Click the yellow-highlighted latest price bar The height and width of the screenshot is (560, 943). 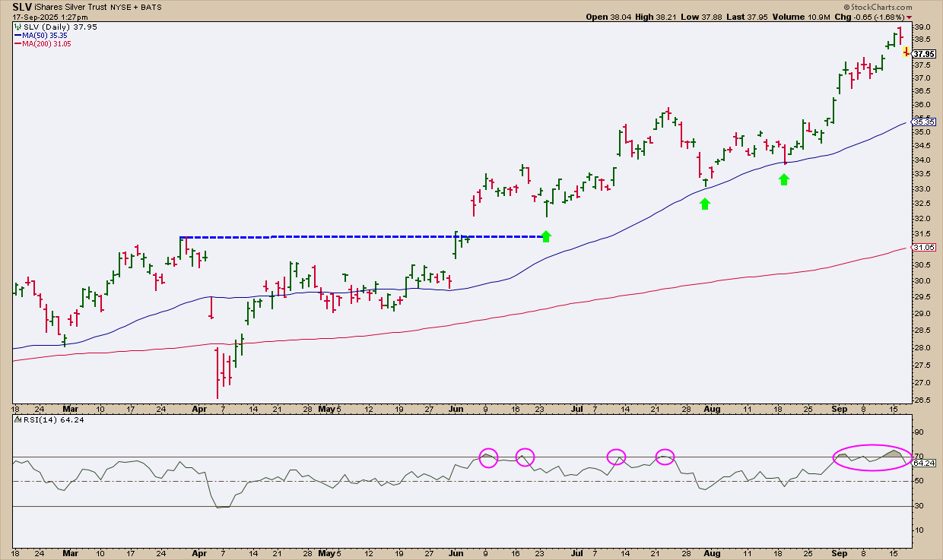(x=906, y=52)
